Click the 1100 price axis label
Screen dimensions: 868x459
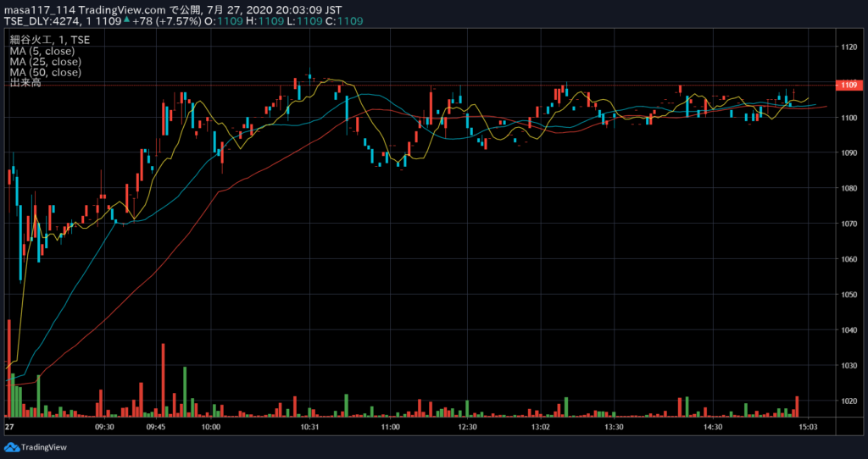click(x=849, y=118)
